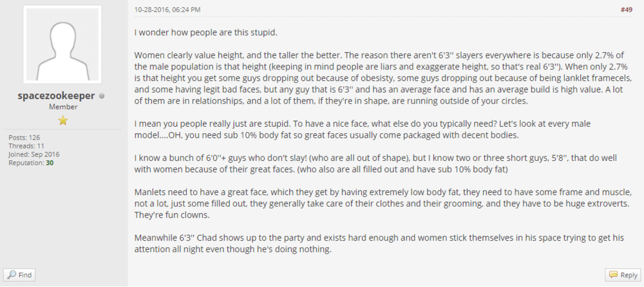Click the speech bubble icon in Reply
The height and width of the screenshot is (287, 644).
613,275
